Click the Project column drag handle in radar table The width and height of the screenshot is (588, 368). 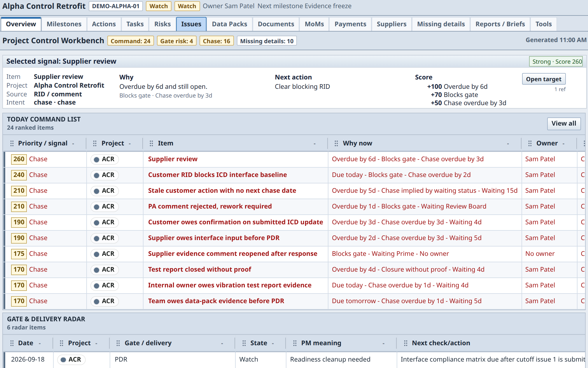62,343
